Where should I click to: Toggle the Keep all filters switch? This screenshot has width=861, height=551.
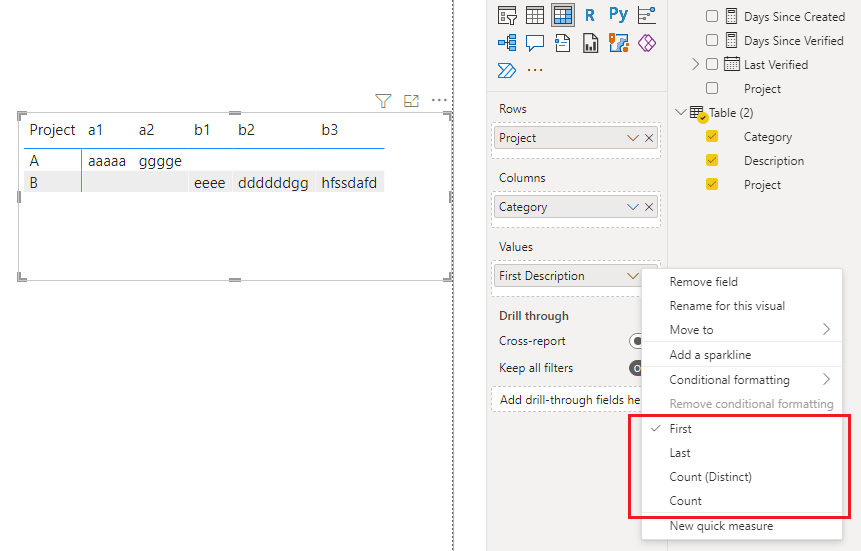coord(635,368)
